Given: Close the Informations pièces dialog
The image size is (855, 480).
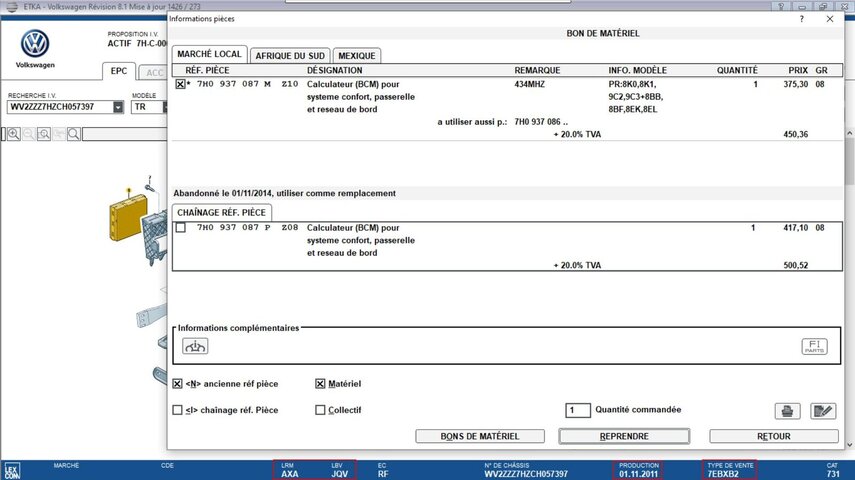Looking at the screenshot, I should click(830, 19).
